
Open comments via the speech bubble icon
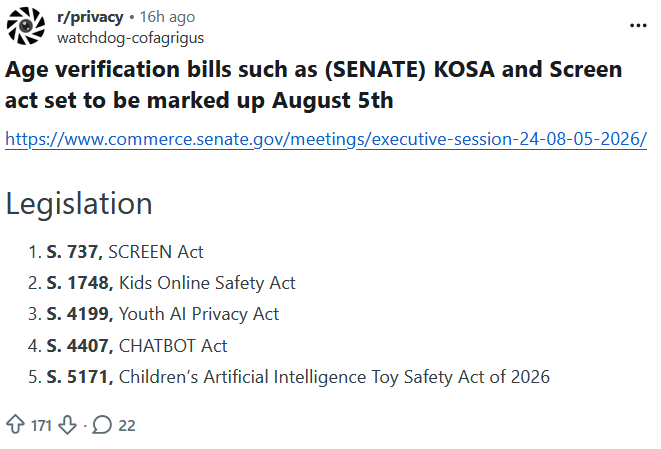(102, 425)
